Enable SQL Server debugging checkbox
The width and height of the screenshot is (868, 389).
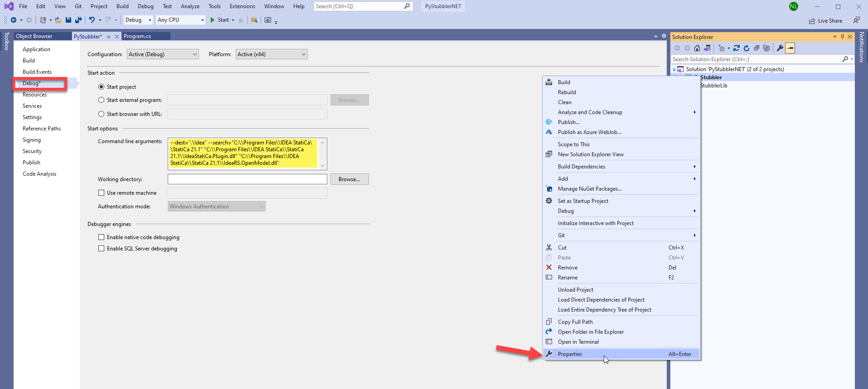click(102, 249)
